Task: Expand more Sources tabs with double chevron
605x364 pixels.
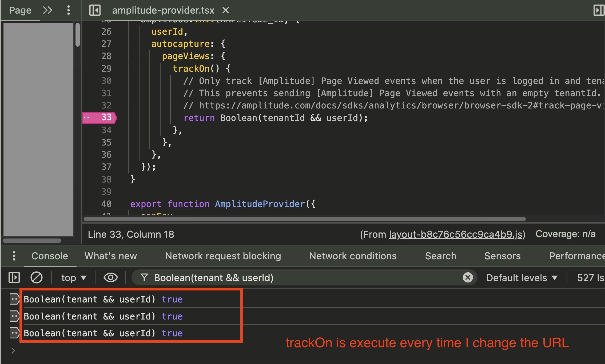Action: 48,10
